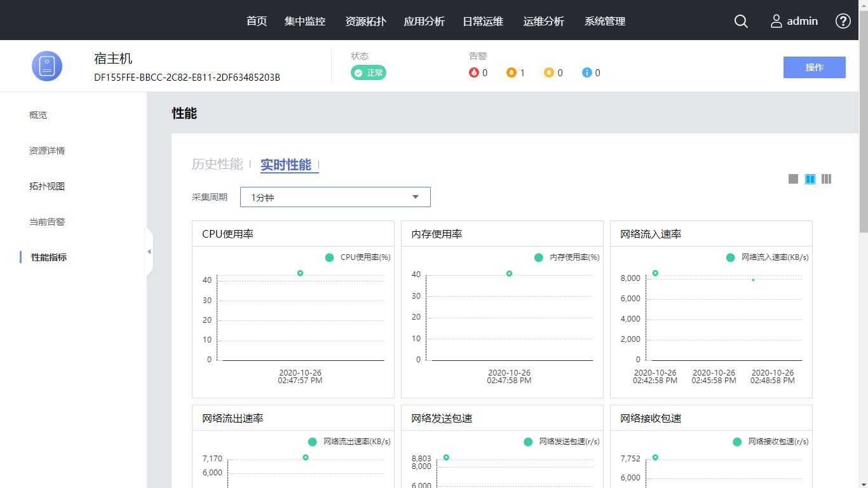
Task: Click the admin user profile icon
Action: 776,21
